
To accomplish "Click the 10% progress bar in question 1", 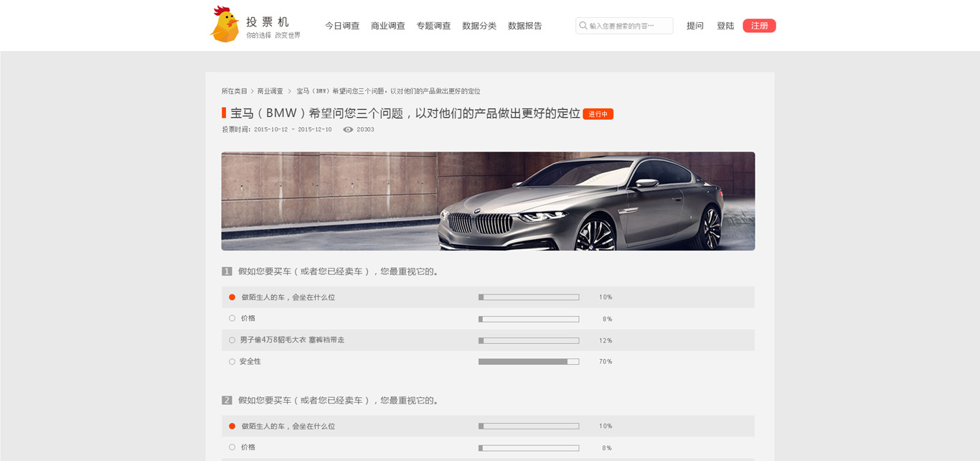I will coord(529,297).
